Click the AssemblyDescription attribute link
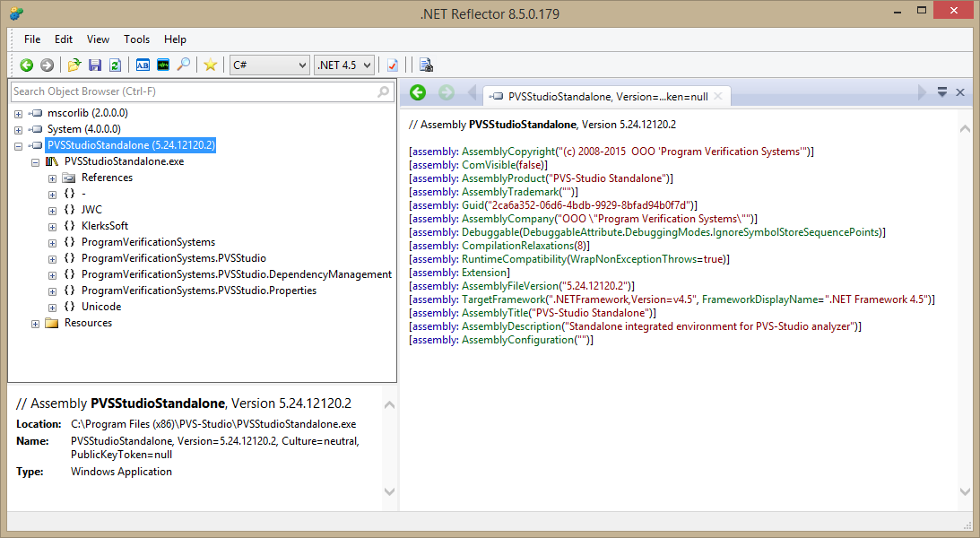980x538 pixels. (x=511, y=326)
